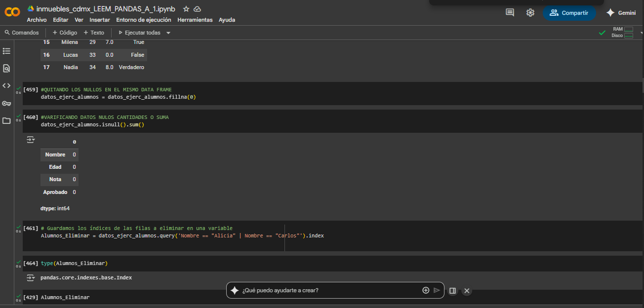Viewport: 644px width, 308px height.
Task: Star the notebook with the star icon
Action: 186,9
